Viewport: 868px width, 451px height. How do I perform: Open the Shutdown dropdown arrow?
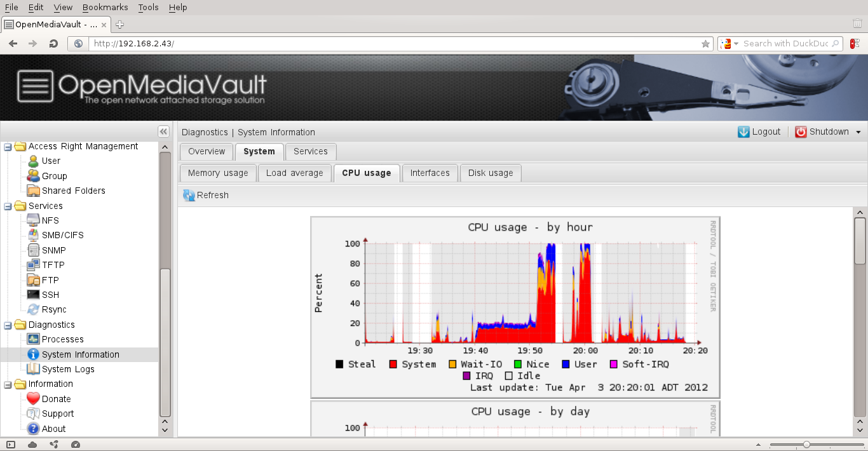[x=858, y=132]
